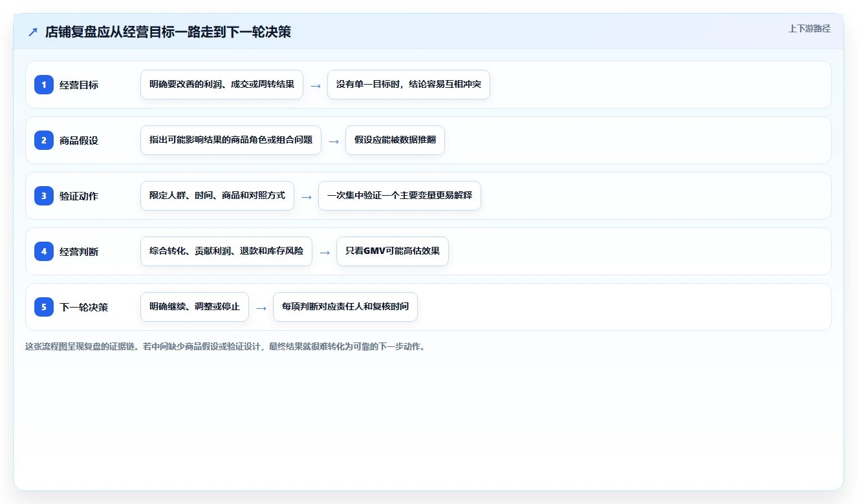Screen dimensions: 857x504
Task: Click the 上下游路径 label in the header
Action: click(809, 28)
